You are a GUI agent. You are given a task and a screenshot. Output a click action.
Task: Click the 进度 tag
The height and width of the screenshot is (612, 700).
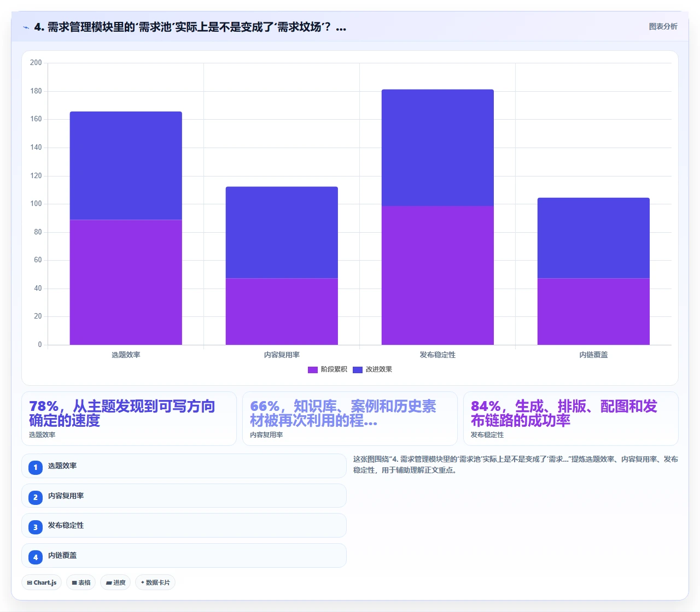115,582
